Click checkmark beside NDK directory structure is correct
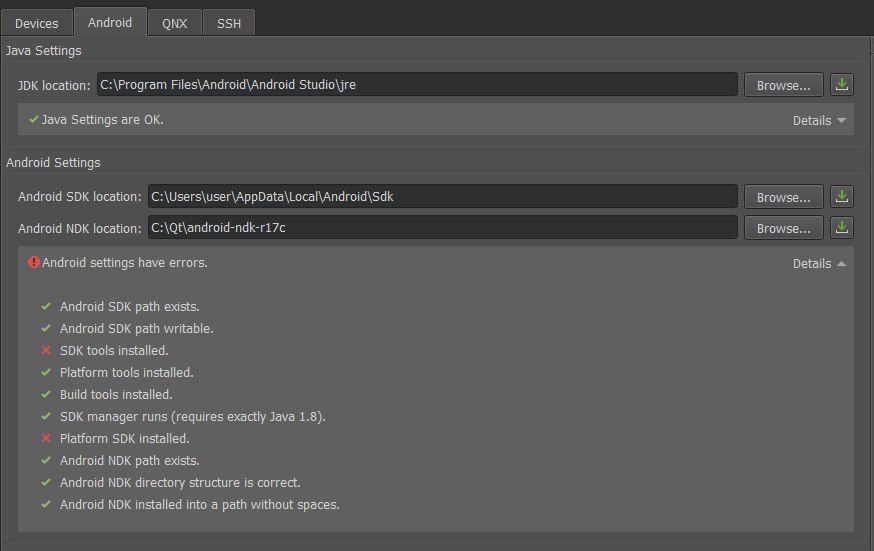874x551 pixels. (x=46, y=482)
